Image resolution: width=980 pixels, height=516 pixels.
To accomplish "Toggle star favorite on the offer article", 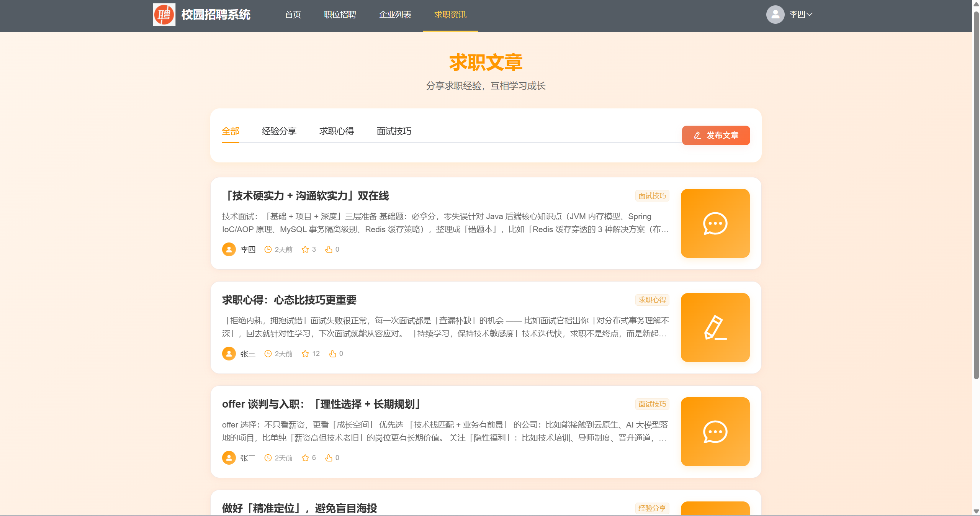I will 305,457.
